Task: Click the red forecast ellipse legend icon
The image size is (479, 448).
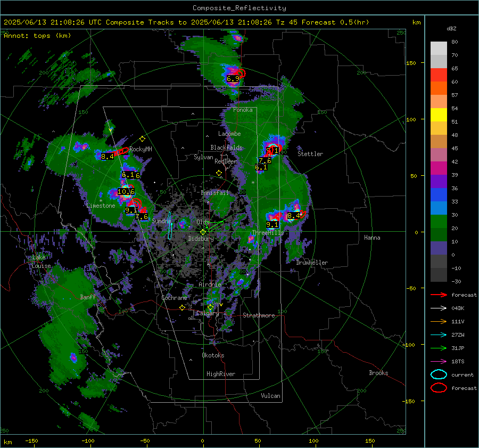Action: pos(439,388)
